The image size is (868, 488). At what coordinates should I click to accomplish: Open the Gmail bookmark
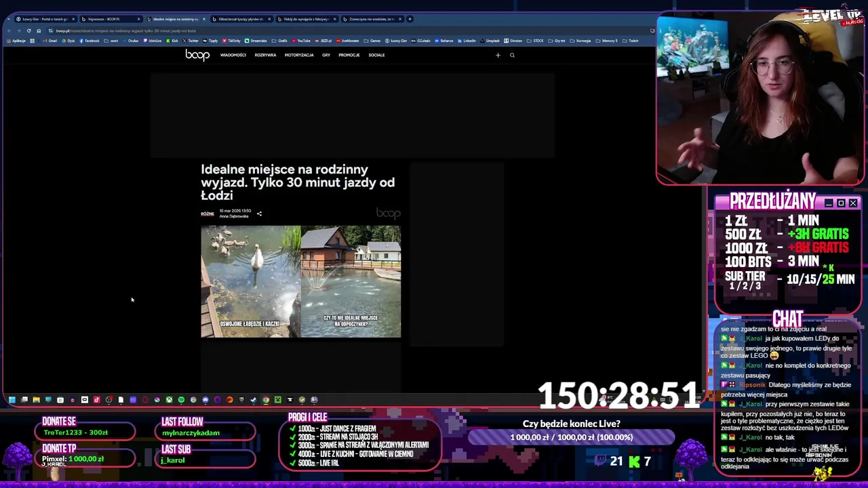50,41
